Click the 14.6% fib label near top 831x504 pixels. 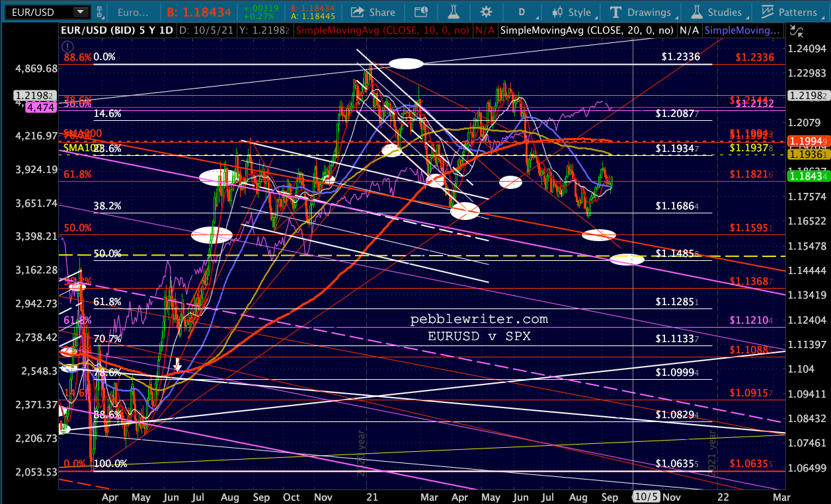(x=108, y=114)
